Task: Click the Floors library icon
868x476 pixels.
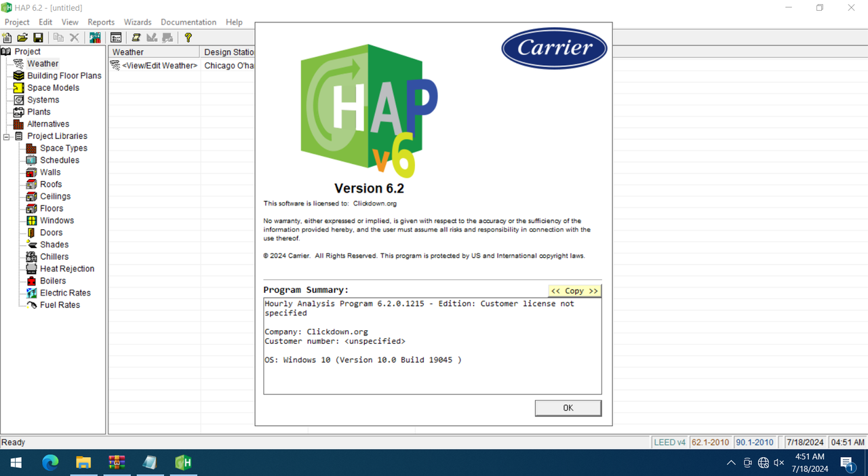Action: click(x=31, y=209)
